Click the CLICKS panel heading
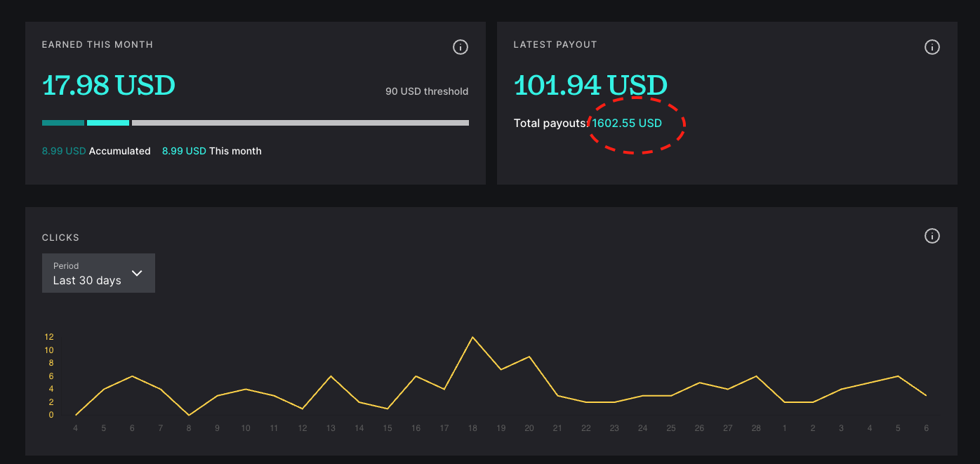The height and width of the screenshot is (464, 980). 60,238
